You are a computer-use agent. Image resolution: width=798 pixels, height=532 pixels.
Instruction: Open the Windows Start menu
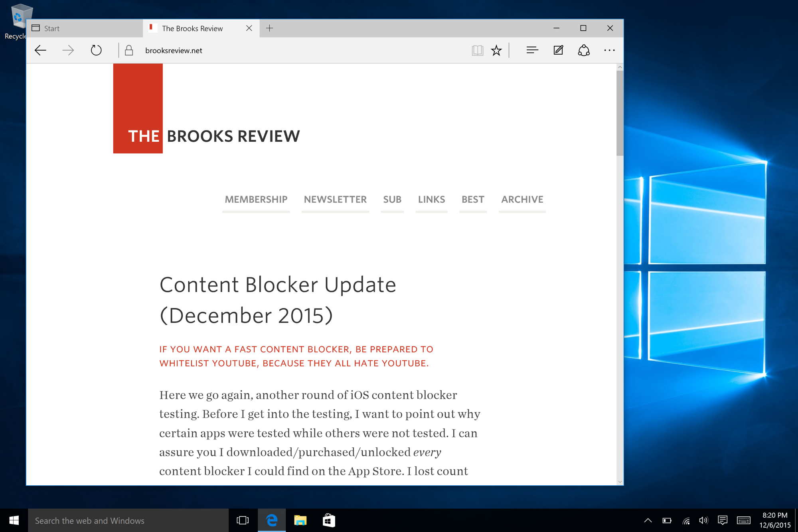14,520
